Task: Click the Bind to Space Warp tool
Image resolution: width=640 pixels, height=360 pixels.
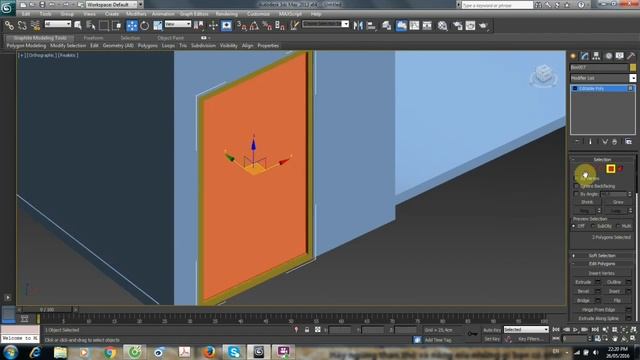Action: pos(36,26)
